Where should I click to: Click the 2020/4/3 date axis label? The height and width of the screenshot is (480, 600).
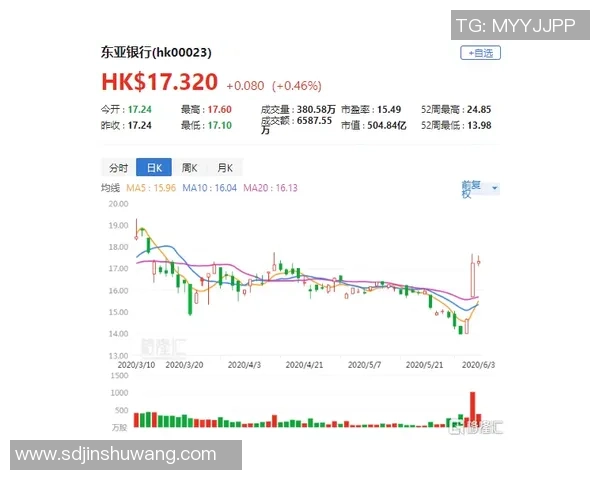coord(244,365)
